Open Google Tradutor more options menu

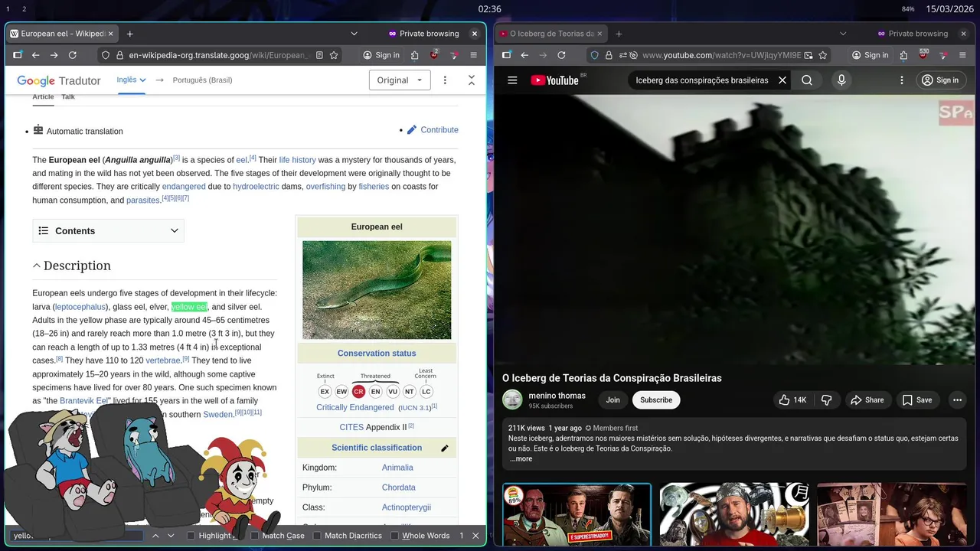click(x=445, y=80)
